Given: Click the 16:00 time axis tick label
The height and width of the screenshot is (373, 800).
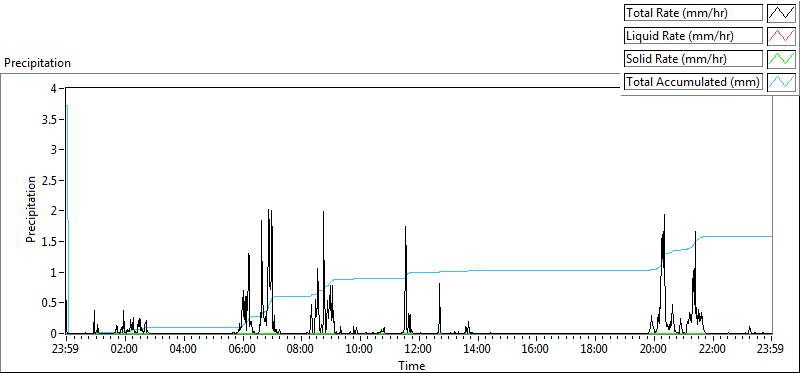Looking at the screenshot, I should coord(536,350).
